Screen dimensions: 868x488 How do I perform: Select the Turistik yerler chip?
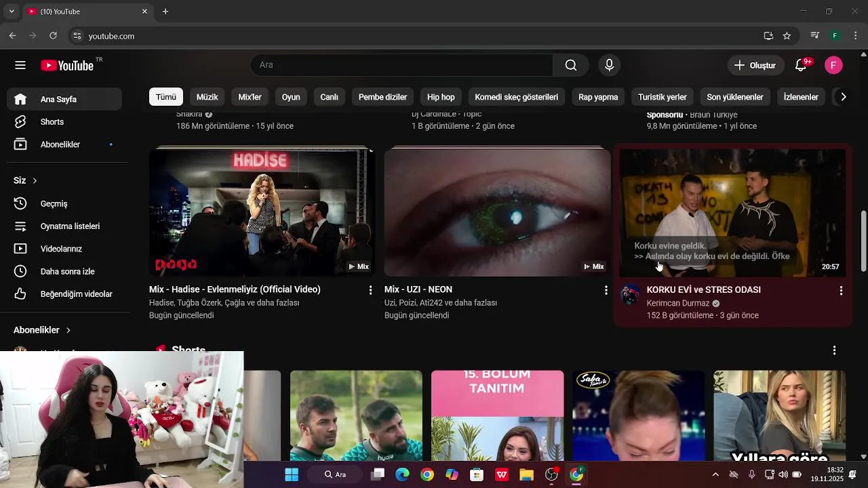[663, 97]
